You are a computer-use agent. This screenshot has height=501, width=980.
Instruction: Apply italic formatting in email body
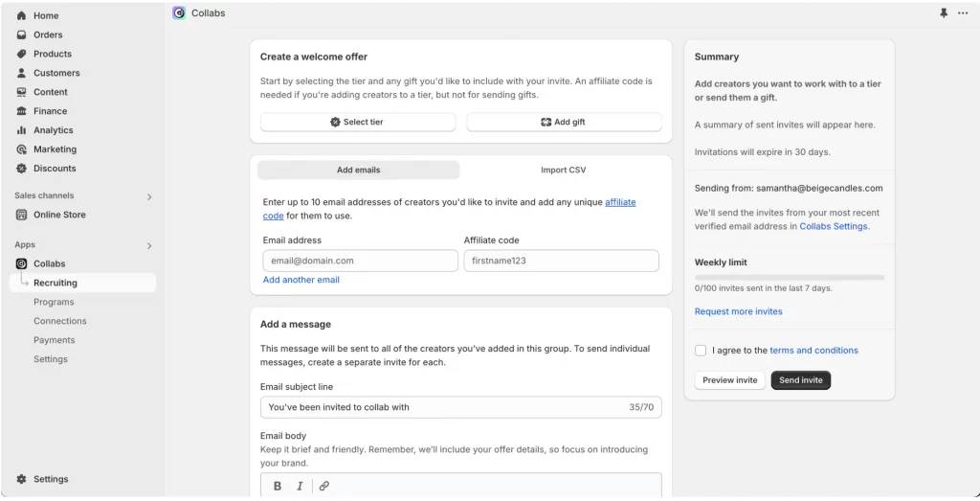point(300,486)
